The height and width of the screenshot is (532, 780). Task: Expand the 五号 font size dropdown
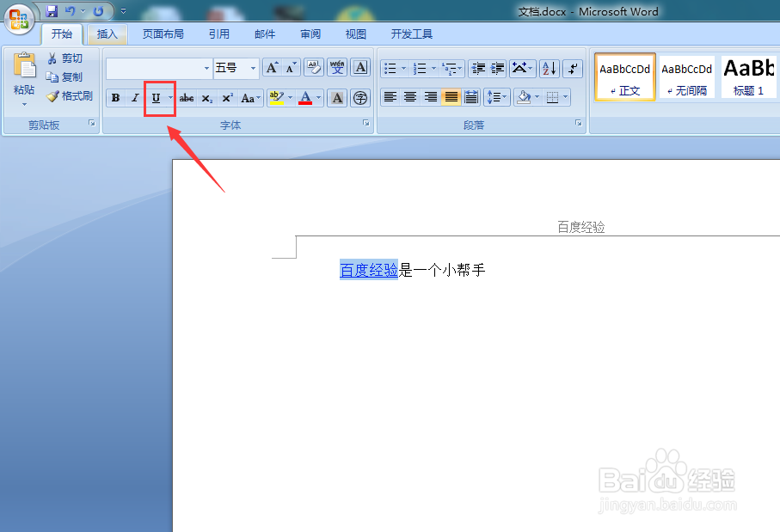pyautogui.click(x=253, y=68)
